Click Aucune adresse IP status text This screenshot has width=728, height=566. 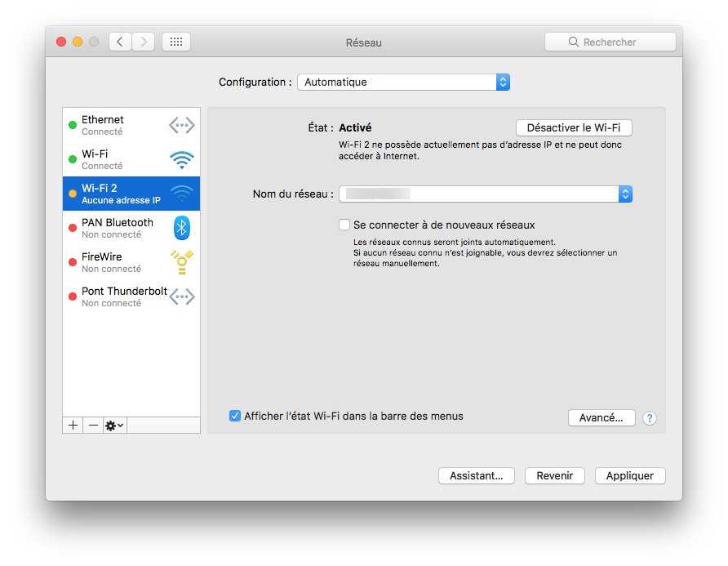point(121,200)
